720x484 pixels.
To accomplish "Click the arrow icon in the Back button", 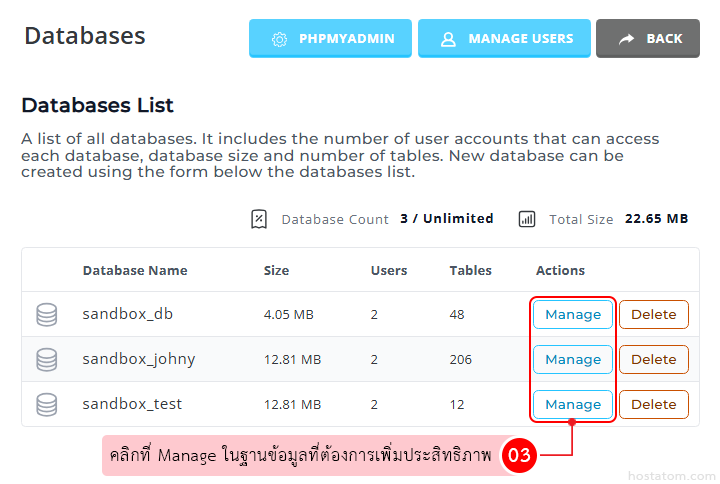I will 627,39.
